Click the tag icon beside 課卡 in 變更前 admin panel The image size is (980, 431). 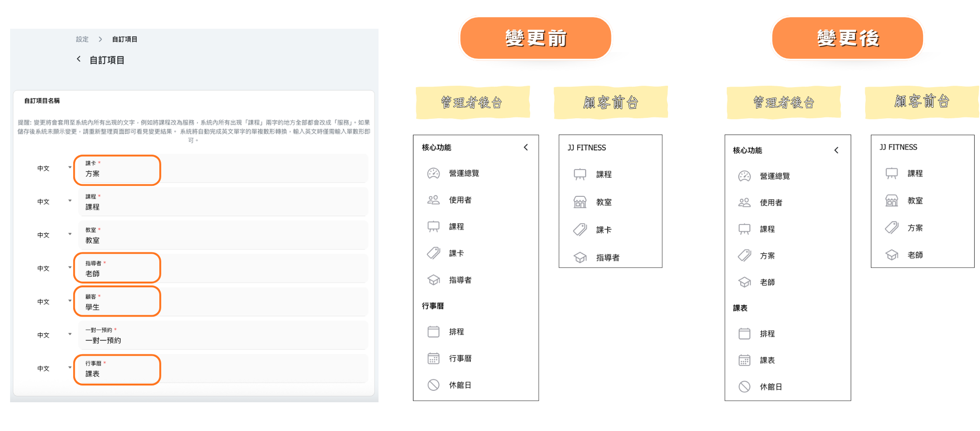[x=433, y=253]
